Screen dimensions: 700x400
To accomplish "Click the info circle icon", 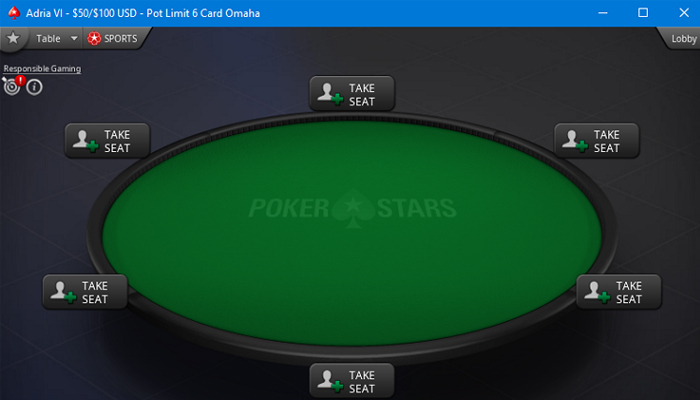I will click(x=34, y=87).
